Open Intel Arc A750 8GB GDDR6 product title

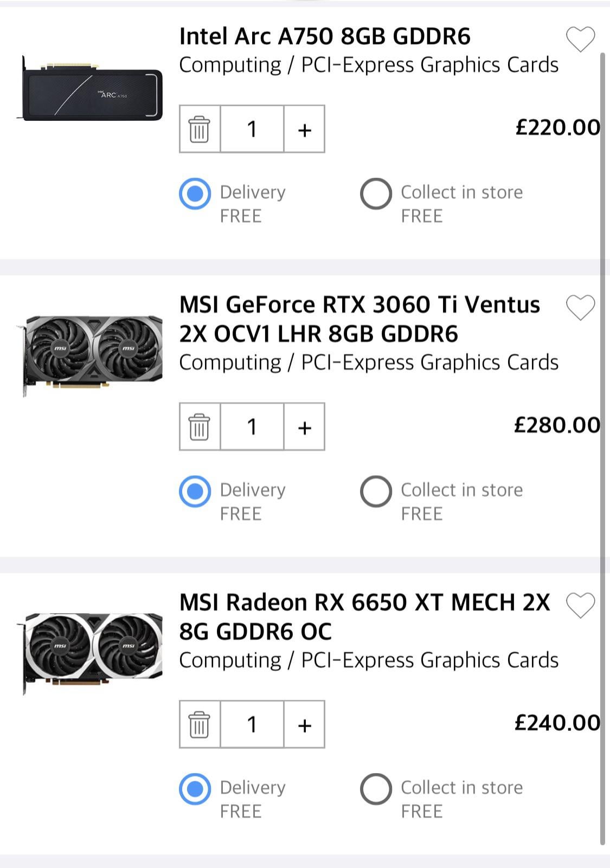(325, 36)
